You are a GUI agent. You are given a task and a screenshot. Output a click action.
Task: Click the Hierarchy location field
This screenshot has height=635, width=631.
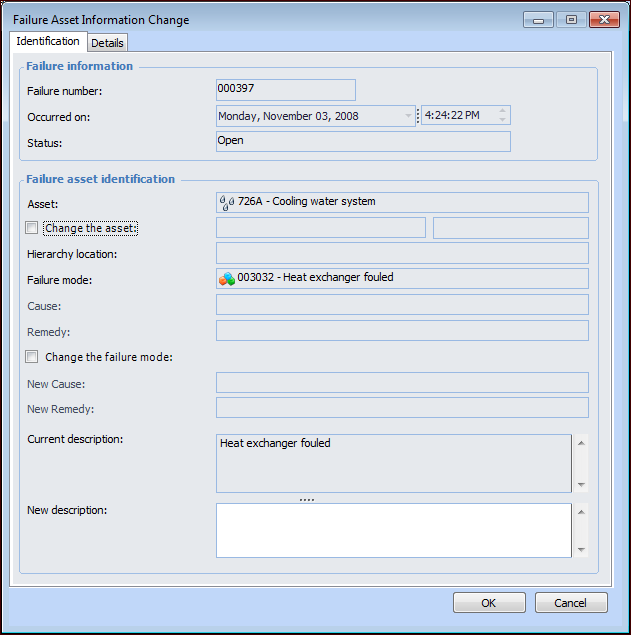[402, 254]
